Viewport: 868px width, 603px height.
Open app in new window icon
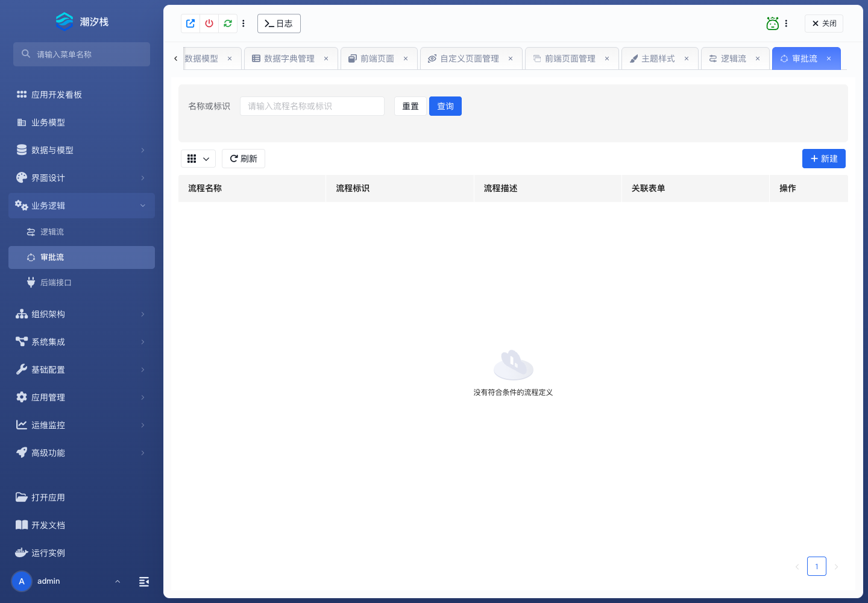click(x=190, y=24)
